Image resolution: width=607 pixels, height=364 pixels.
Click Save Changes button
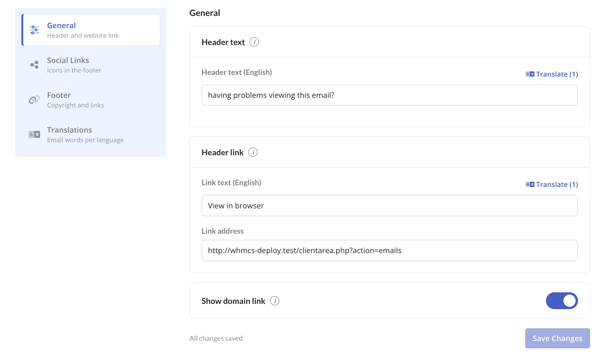557,338
